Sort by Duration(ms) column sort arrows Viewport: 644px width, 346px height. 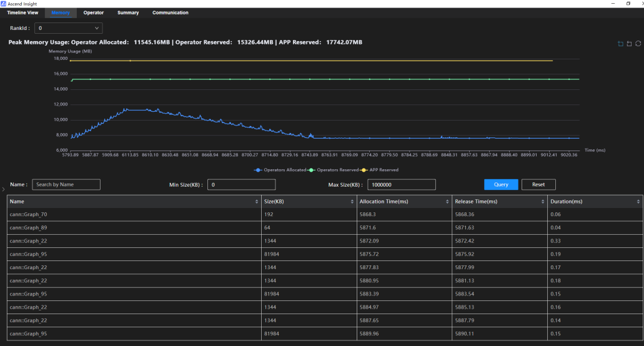(638, 202)
